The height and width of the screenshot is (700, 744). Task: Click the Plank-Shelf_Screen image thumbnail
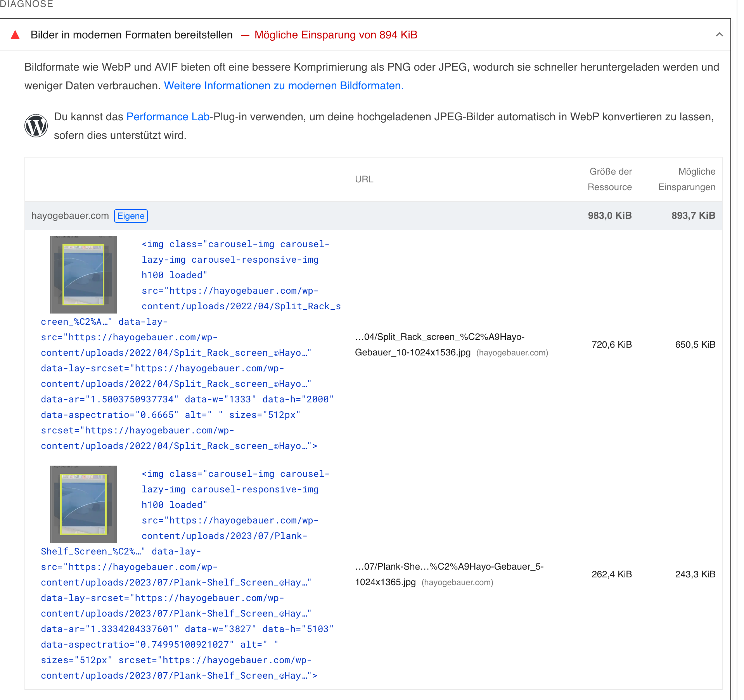tap(83, 504)
